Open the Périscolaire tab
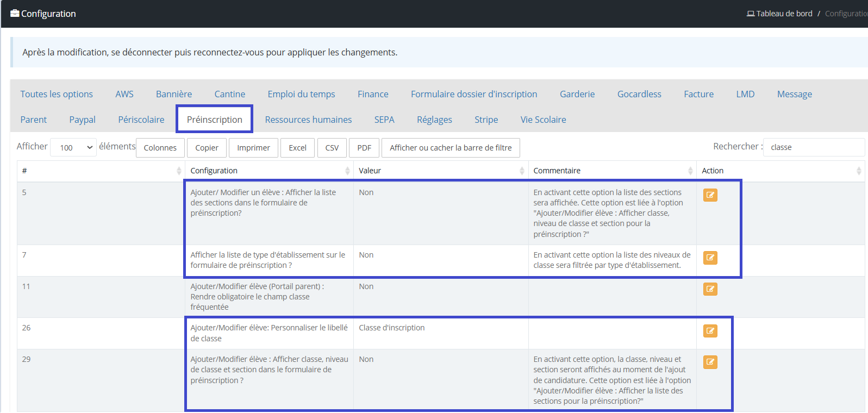 pyautogui.click(x=141, y=120)
